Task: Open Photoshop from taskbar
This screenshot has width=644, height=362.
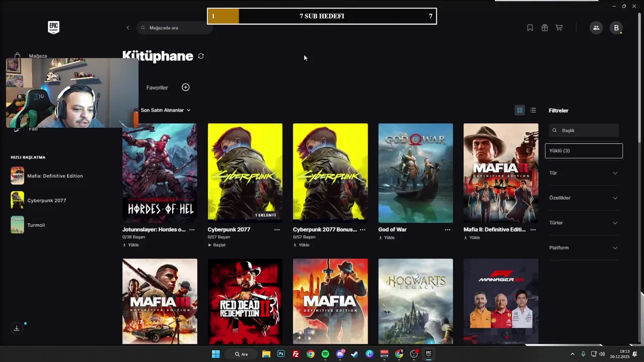Action: tap(281, 354)
